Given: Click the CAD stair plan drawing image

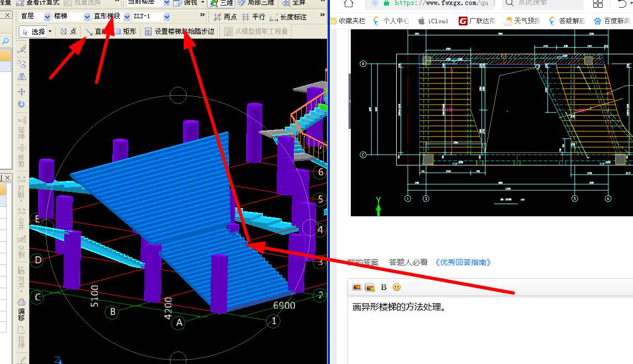Looking at the screenshot, I should point(492,123).
